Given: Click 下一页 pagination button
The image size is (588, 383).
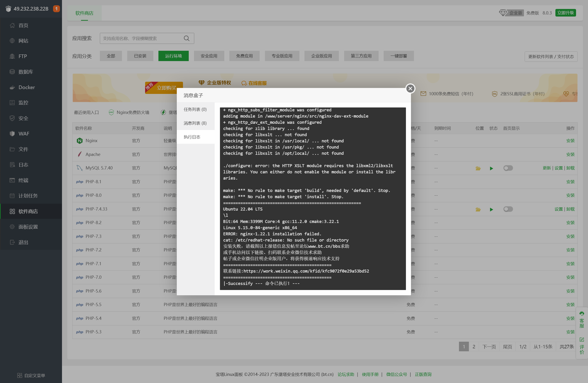Looking at the screenshot, I should click(489, 346).
